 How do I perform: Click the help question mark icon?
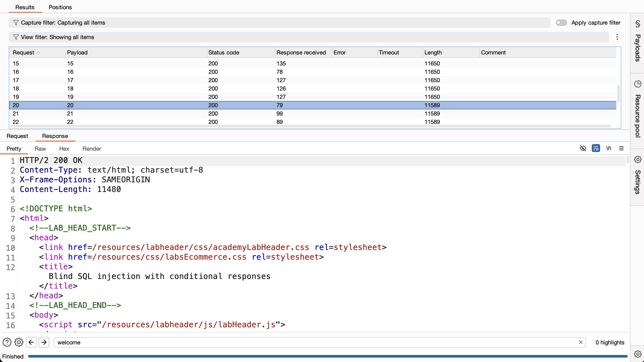7,342
